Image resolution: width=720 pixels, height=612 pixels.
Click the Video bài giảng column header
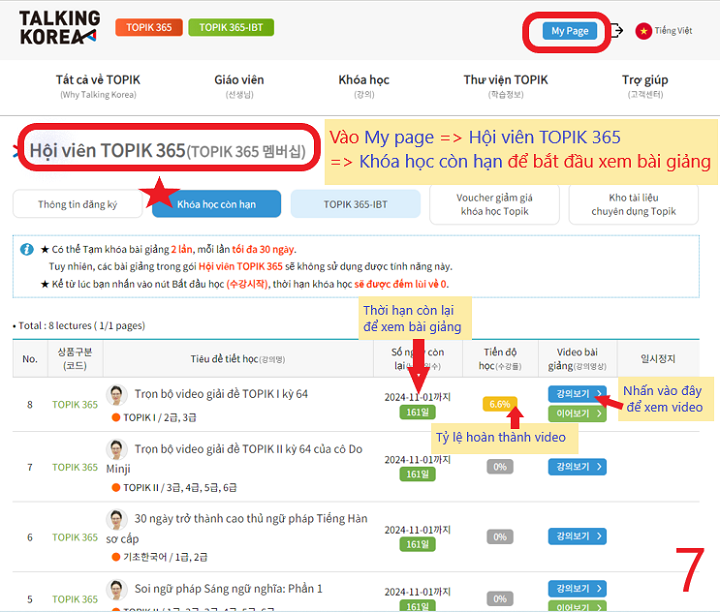pos(577,359)
